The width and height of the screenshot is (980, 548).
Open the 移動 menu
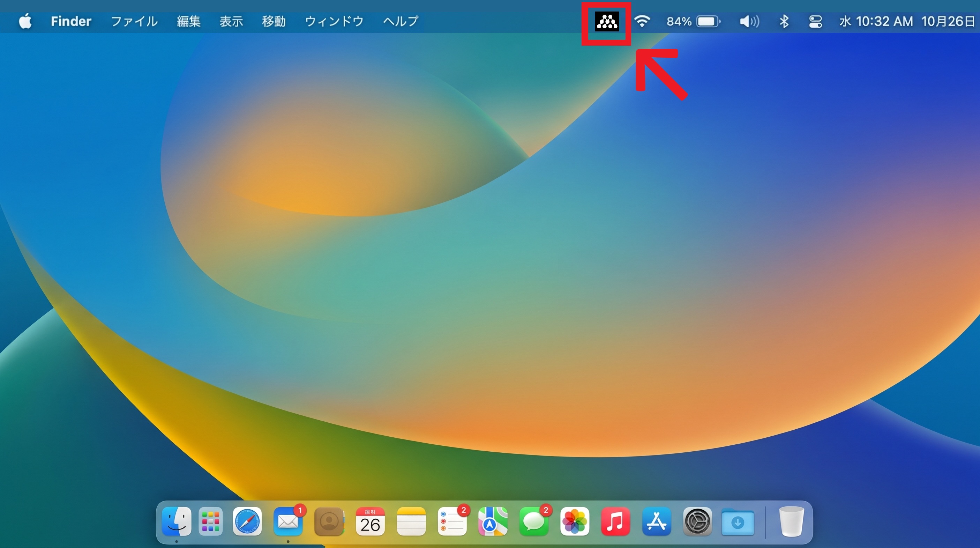pos(274,21)
